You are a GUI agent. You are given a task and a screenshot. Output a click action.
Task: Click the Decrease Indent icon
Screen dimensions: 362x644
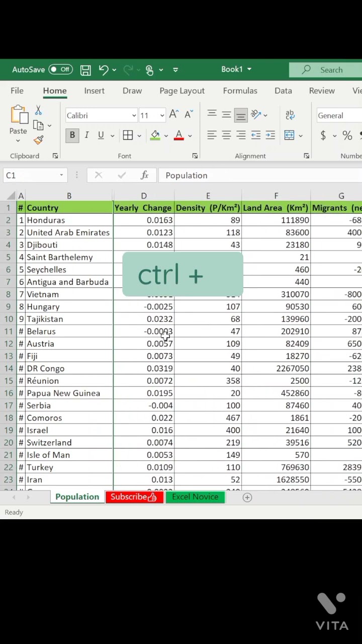click(x=255, y=135)
